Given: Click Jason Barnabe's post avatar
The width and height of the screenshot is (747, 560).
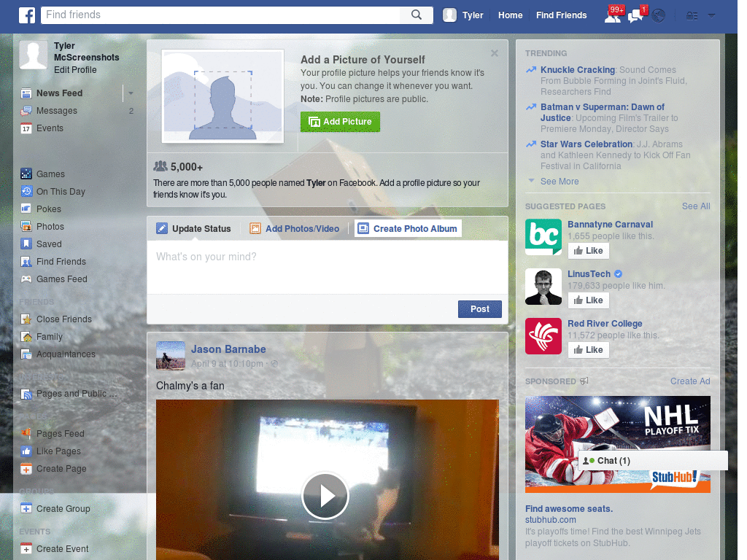Looking at the screenshot, I should 171,356.
